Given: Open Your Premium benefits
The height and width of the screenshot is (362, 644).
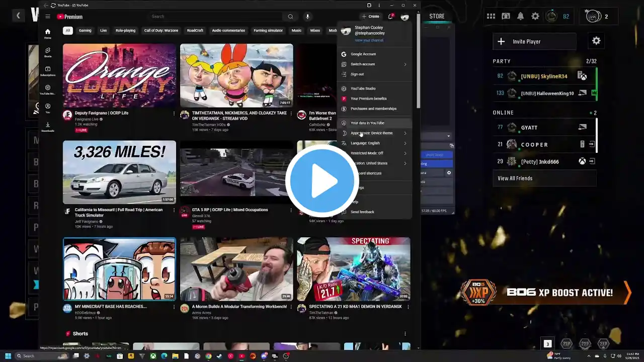Looking at the screenshot, I should 374,99.
